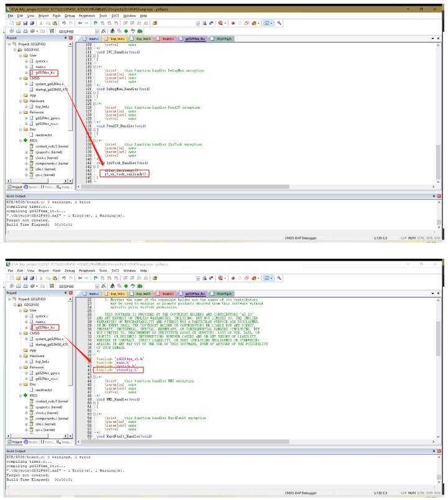Screen dimensions: 448x500
Task: Open Pack Installer icon in SysTick_Handler window
Action: [x=140, y=31]
